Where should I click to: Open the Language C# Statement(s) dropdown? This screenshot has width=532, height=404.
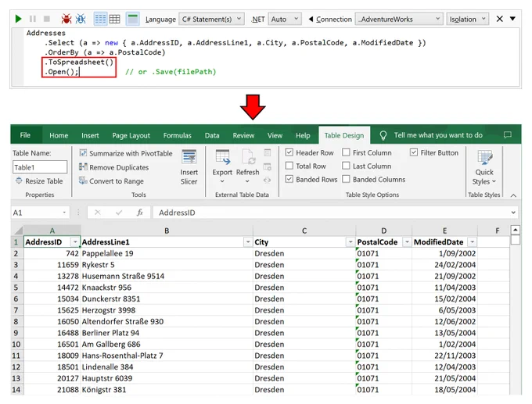[x=211, y=20]
